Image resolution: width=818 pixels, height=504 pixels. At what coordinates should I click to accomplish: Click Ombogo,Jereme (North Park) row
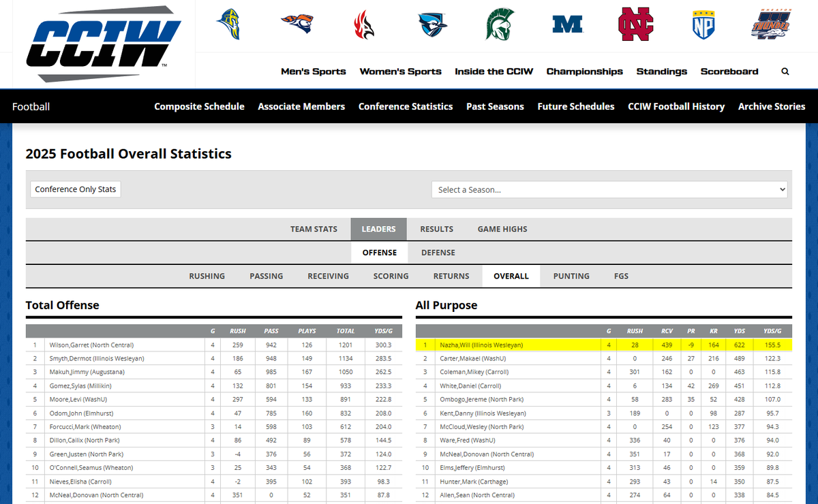pos(604,400)
